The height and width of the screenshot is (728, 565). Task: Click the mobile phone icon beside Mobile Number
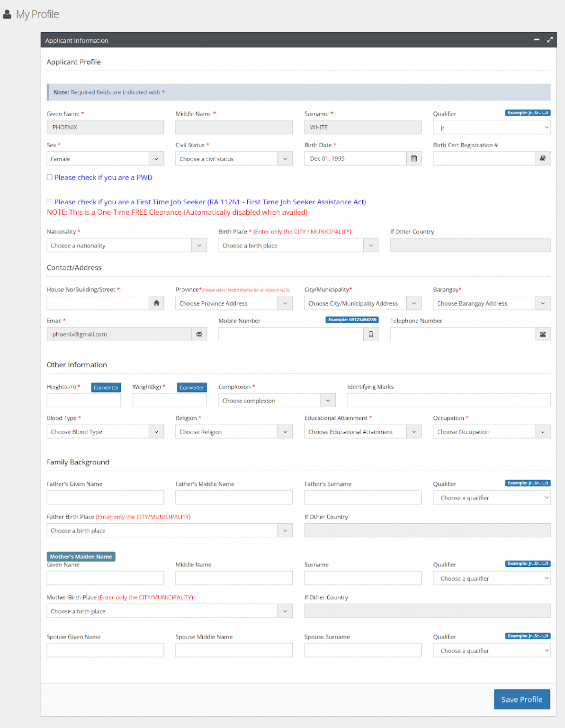coord(371,335)
